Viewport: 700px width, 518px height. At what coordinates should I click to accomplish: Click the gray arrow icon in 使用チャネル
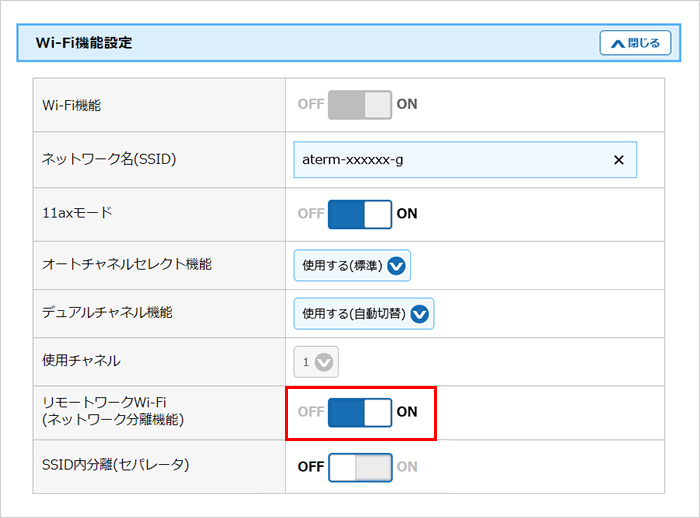pos(325,362)
